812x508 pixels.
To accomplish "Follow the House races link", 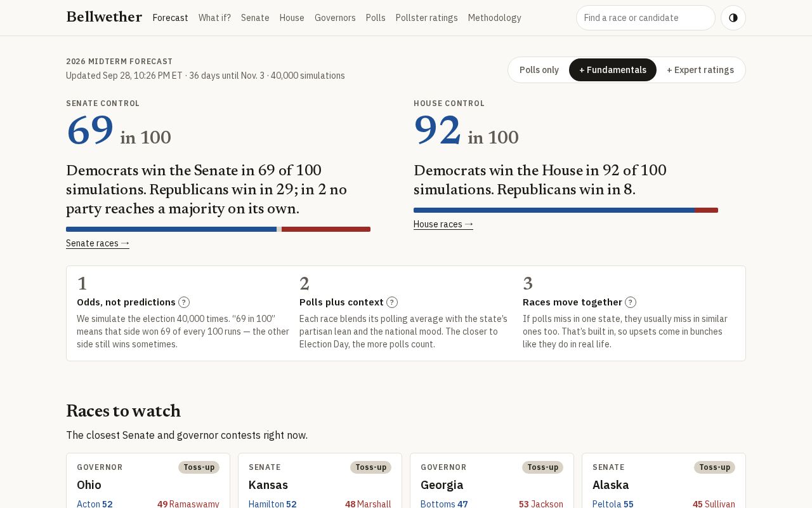I will [443, 224].
